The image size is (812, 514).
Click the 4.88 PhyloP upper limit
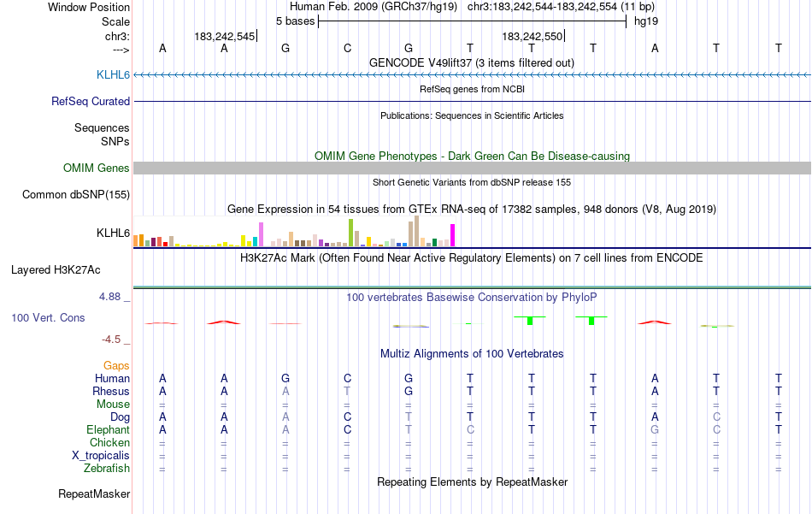click(x=109, y=297)
